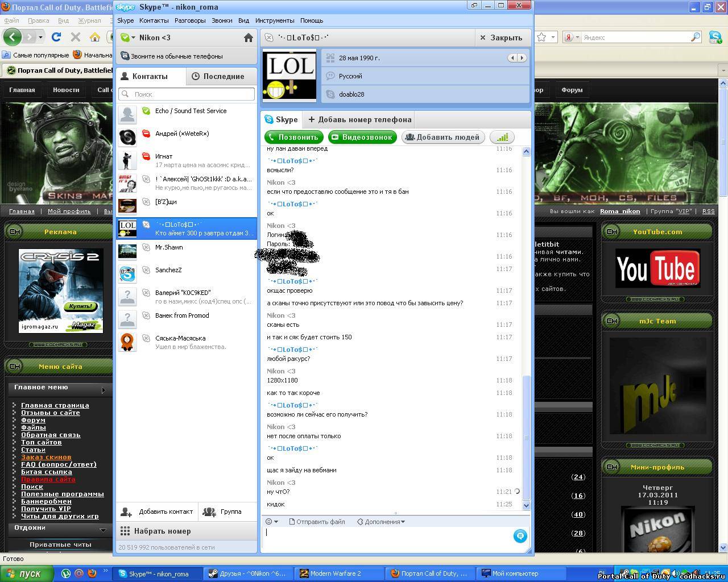The width and height of the screenshot is (728, 582).
Task: Click Отправить файл in chat toolbar
Action: click(x=317, y=522)
